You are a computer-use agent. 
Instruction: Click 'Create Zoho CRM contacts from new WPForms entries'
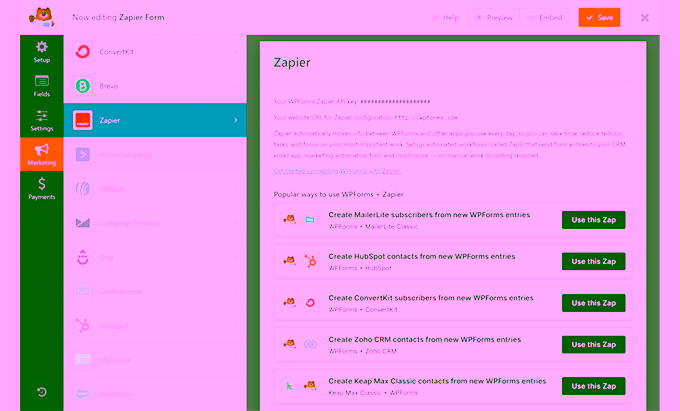click(x=425, y=339)
